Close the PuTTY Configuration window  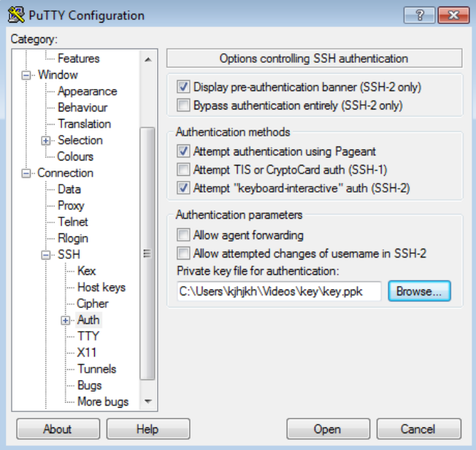453,15
